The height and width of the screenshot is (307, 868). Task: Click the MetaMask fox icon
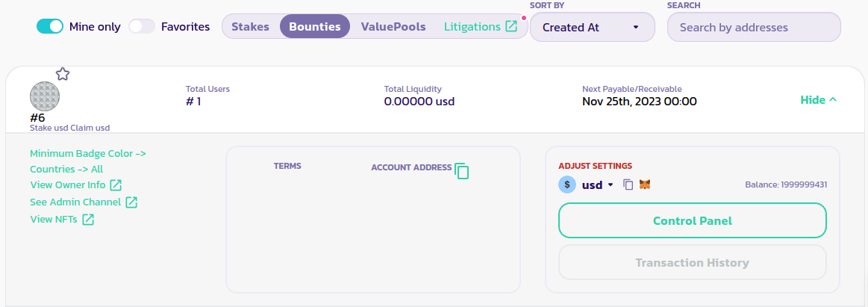(x=645, y=184)
